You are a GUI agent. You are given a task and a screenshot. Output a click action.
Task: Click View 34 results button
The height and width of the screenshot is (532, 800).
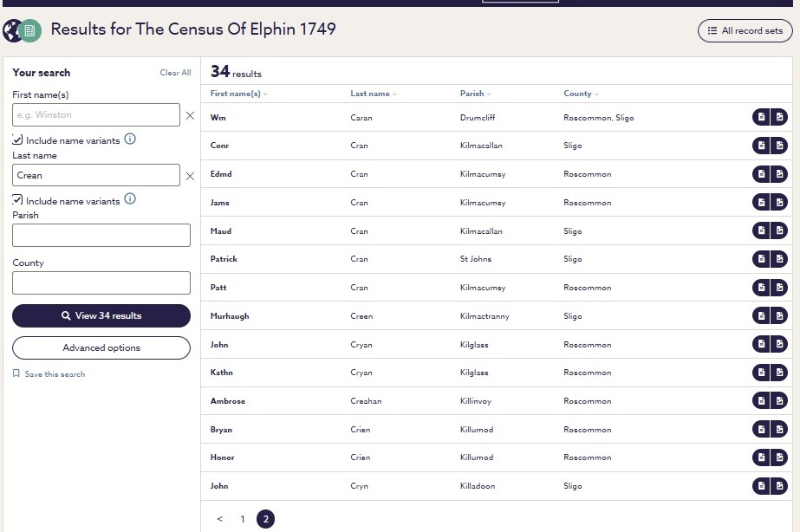pyautogui.click(x=101, y=315)
